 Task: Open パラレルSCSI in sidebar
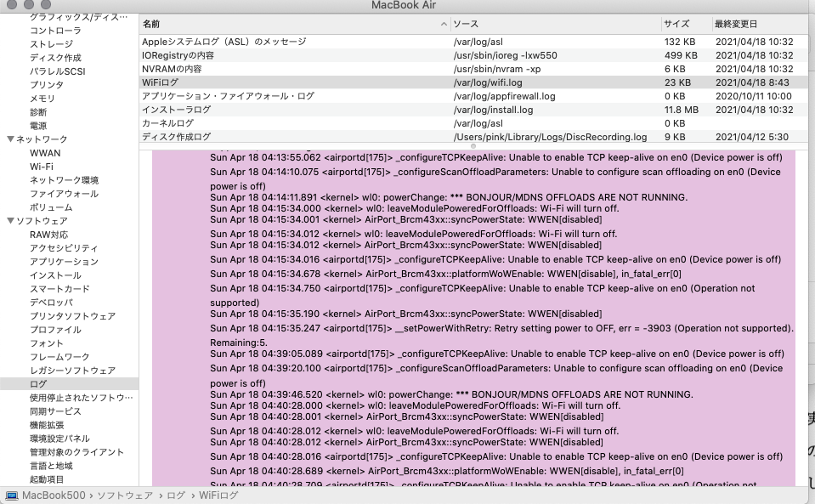pyautogui.click(x=58, y=71)
